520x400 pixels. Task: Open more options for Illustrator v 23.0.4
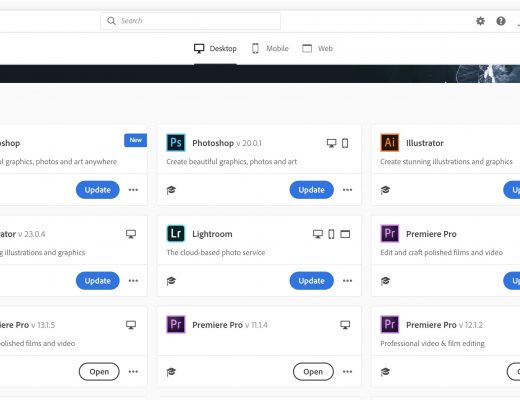pyautogui.click(x=133, y=281)
